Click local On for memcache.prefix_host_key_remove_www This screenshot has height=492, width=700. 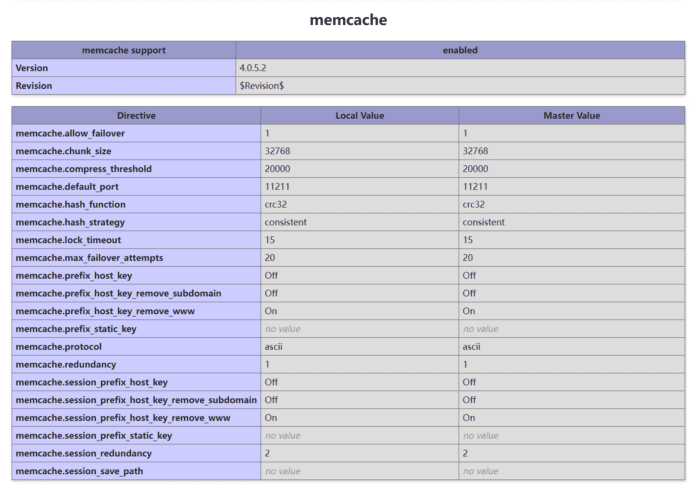coord(271,311)
